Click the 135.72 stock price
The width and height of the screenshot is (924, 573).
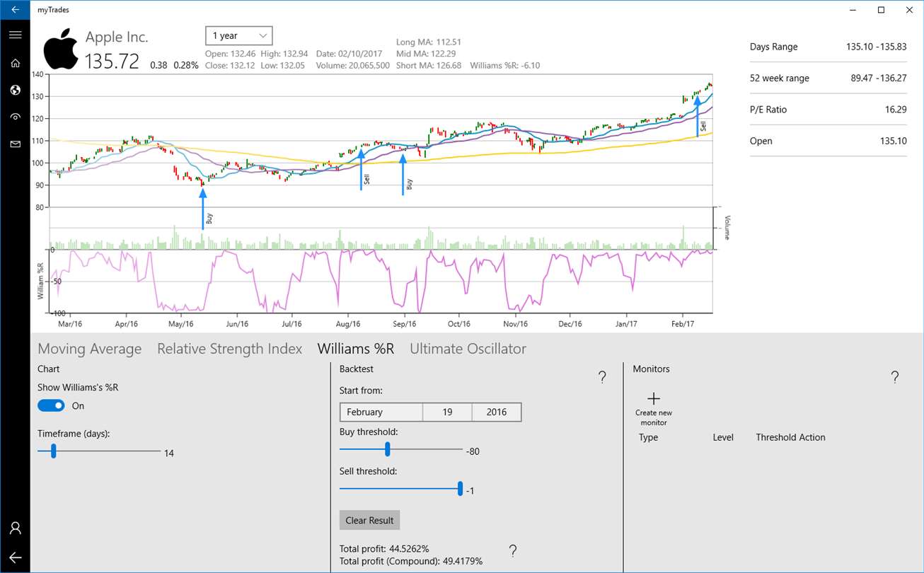tap(112, 61)
